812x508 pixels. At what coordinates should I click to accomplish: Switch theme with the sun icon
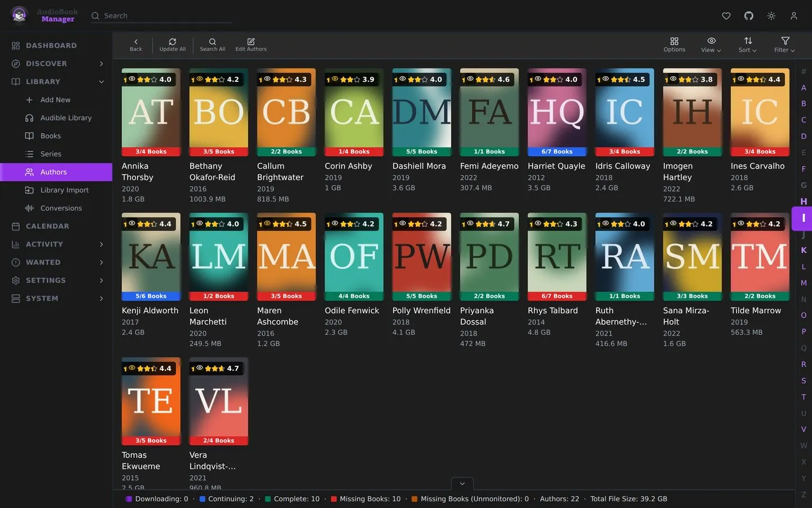point(771,16)
